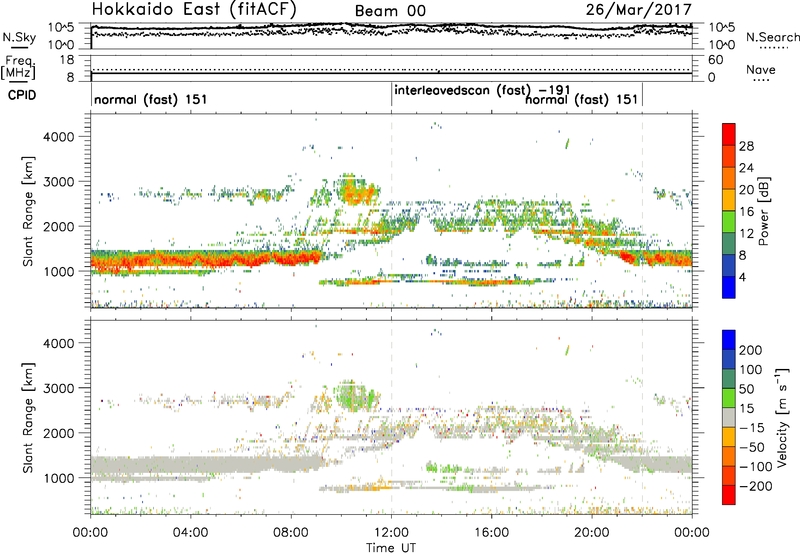Click the 'Velocity [m s-1]' colorbar title
The image size is (800, 554).
[782, 417]
